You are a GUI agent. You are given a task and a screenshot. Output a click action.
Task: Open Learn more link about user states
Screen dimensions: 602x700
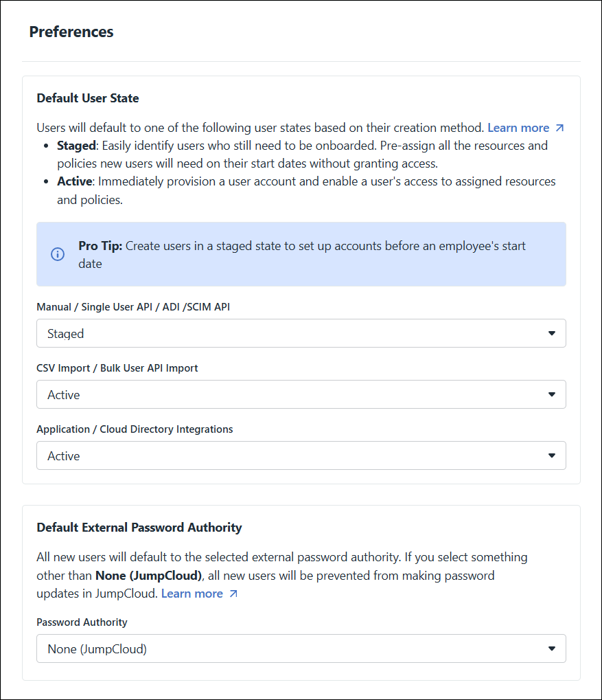[x=518, y=128]
